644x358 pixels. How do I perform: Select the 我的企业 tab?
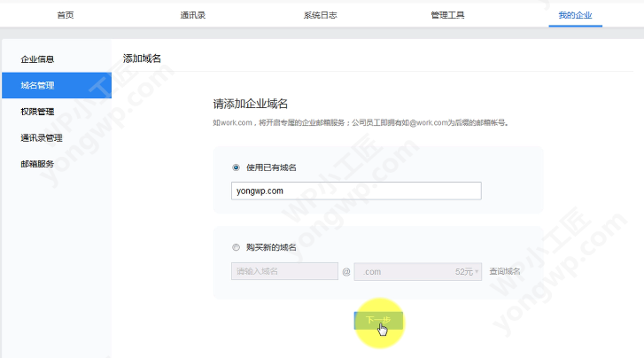pos(575,15)
